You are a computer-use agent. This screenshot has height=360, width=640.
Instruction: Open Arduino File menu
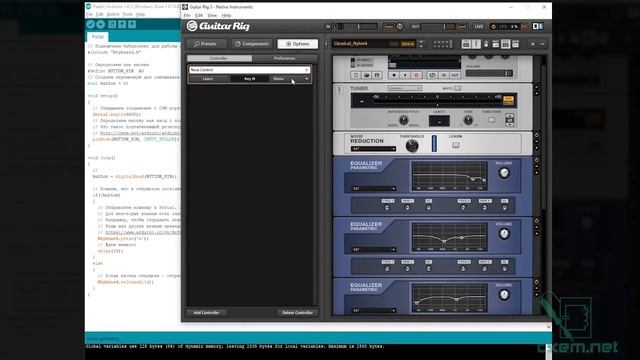(x=89, y=14)
